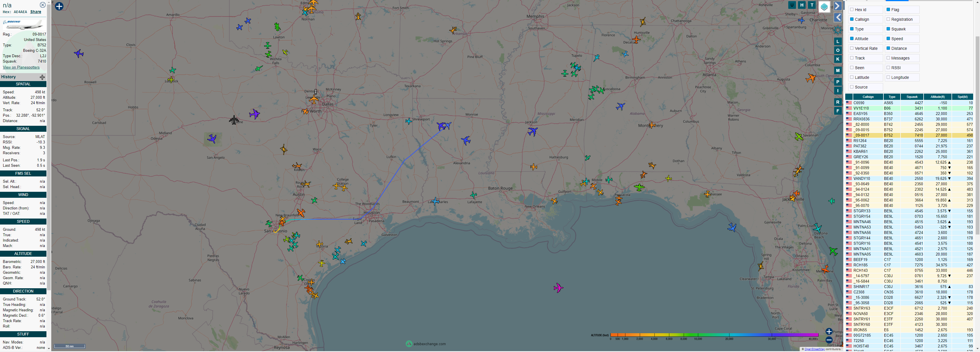Select the blue aircraft over Jackson Mississippi
Image resolution: width=980 pixels, height=352 pixels.
[x=533, y=131]
